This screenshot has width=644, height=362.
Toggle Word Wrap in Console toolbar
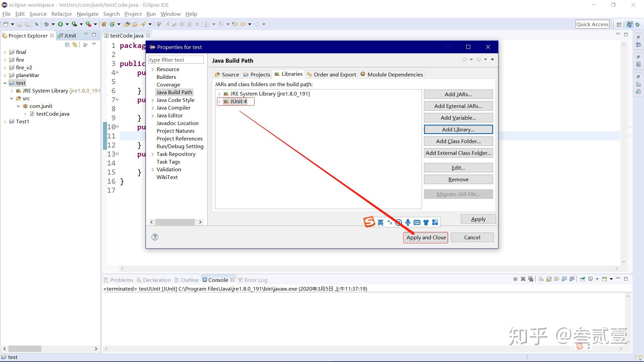[x=557, y=279]
